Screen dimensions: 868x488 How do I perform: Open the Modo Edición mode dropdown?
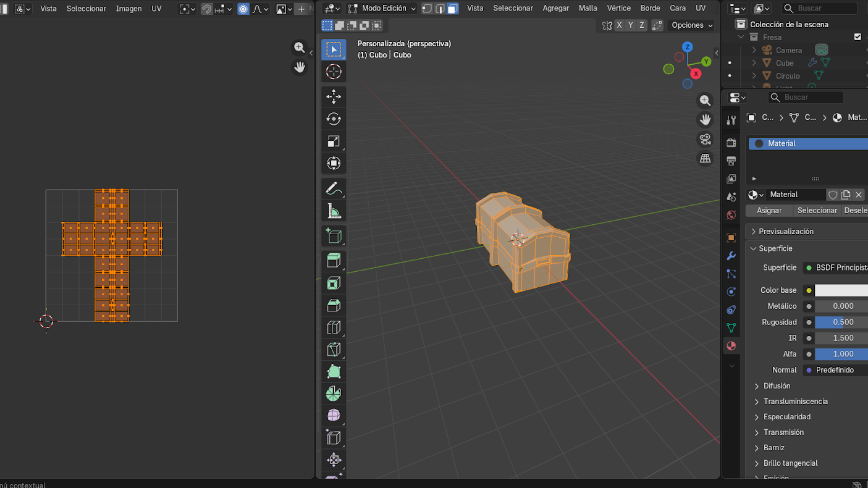382,9
